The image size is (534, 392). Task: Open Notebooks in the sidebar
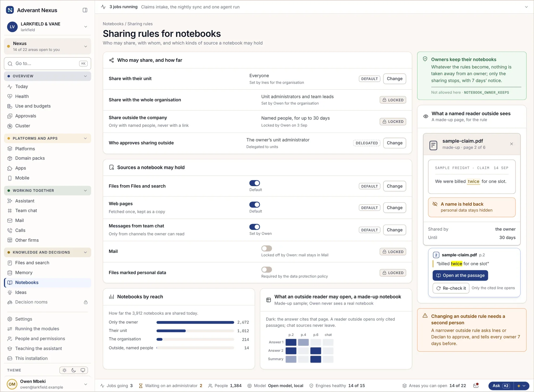(48, 283)
